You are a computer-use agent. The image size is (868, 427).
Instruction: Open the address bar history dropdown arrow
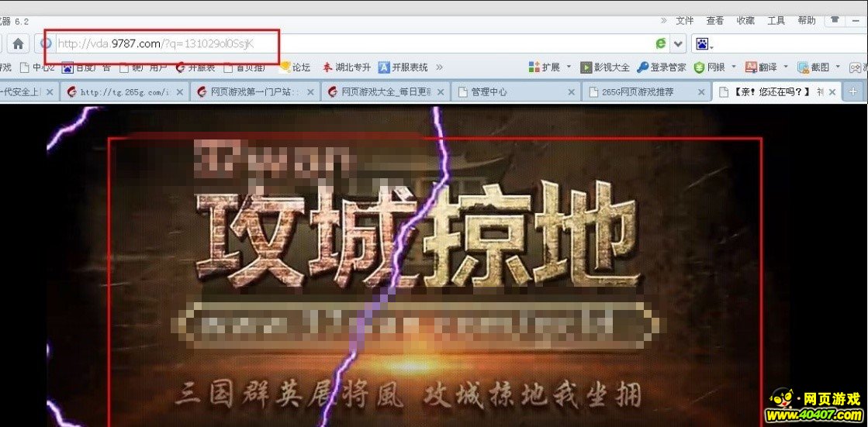click(678, 43)
